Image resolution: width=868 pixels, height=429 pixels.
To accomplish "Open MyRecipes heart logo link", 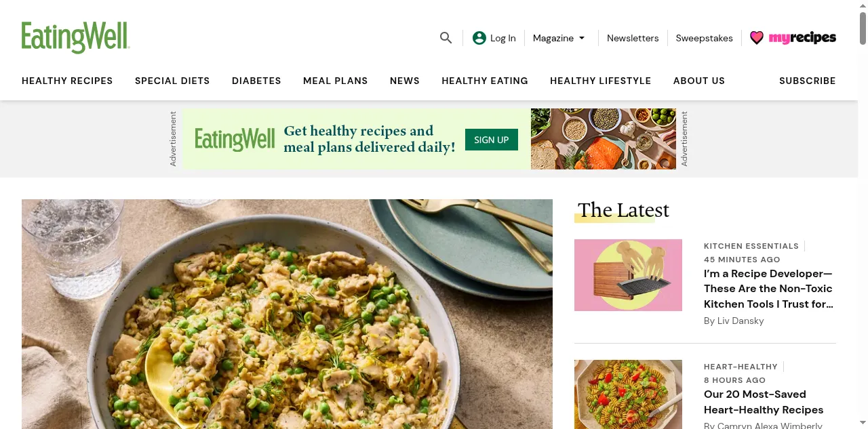I will [793, 38].
